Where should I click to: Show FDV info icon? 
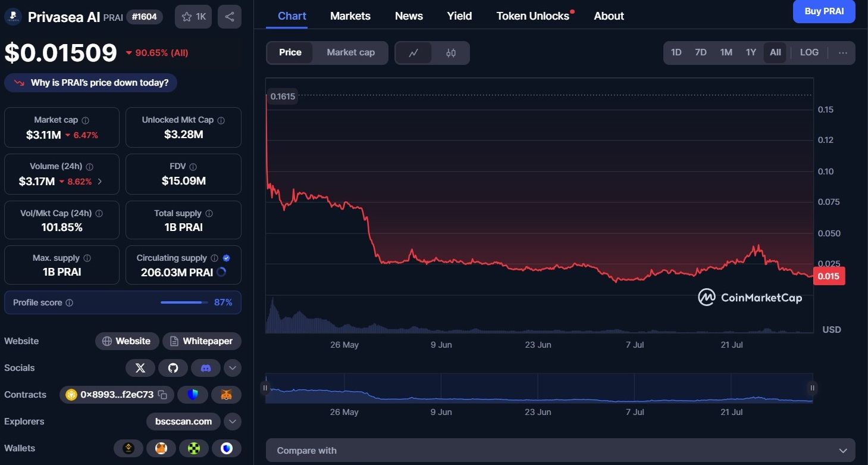(193, 167)
